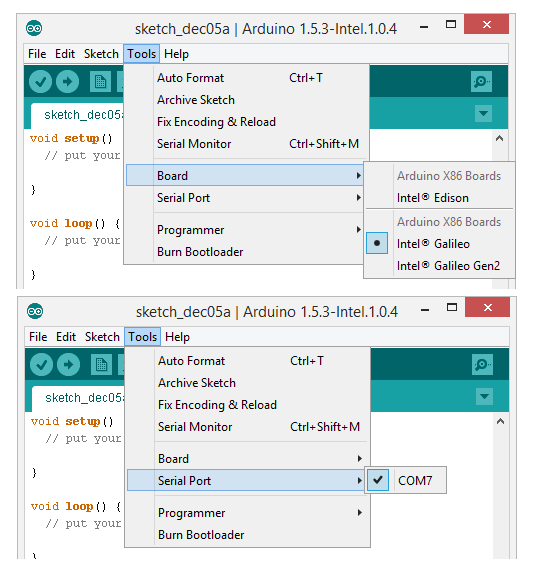Click Arduino logo icon in top window title bar

tap(34, 28)
